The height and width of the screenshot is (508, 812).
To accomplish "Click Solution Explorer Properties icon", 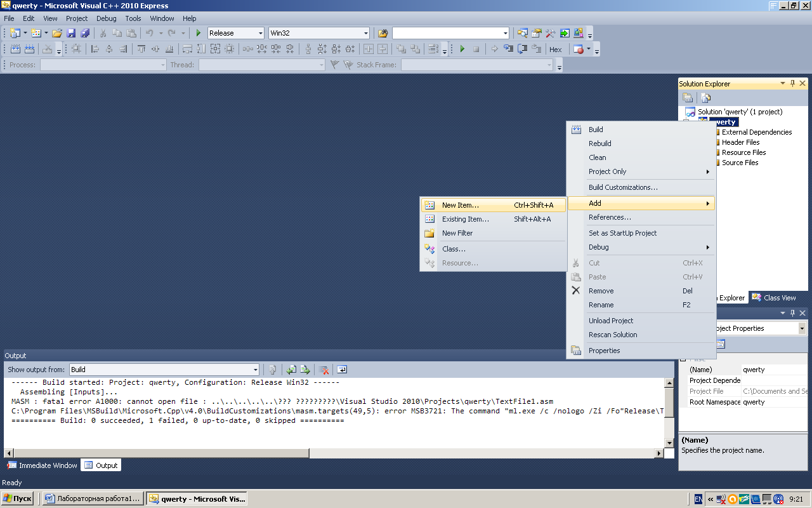I will [x=688, y=98].
